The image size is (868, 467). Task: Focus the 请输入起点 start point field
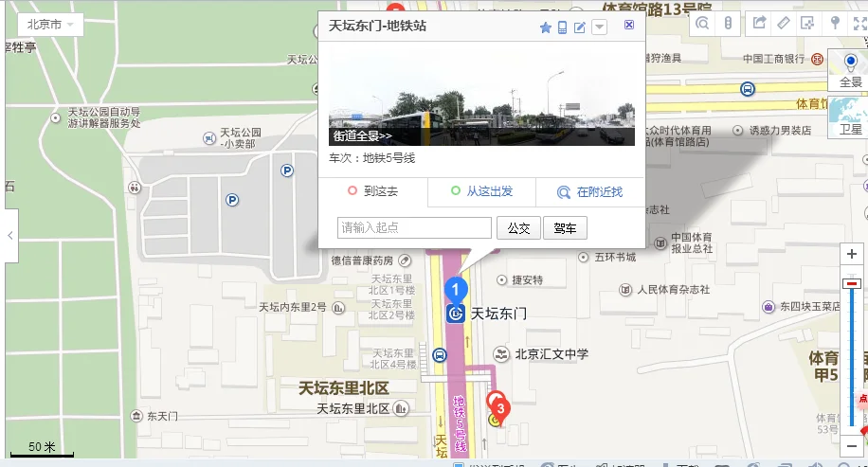point(414,228)
